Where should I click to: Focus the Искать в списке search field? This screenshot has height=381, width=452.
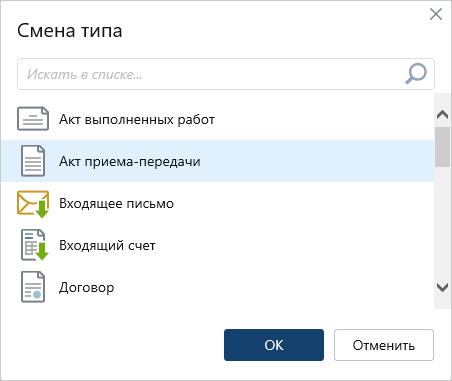point(226,74)
